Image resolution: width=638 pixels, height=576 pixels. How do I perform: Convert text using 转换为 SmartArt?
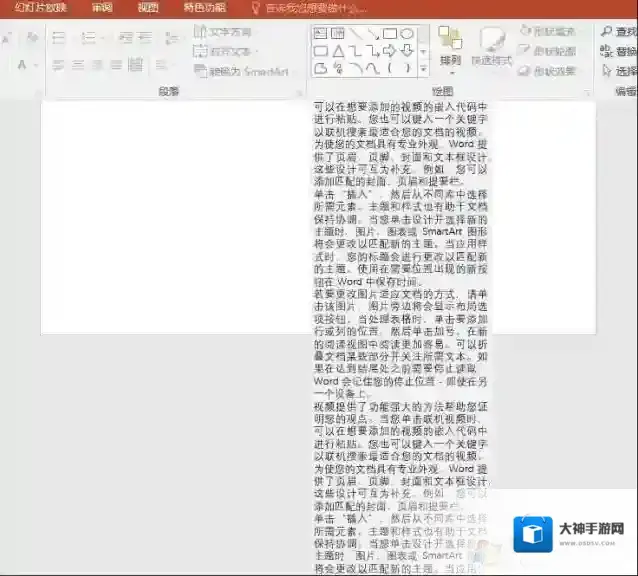click(242, 72)
